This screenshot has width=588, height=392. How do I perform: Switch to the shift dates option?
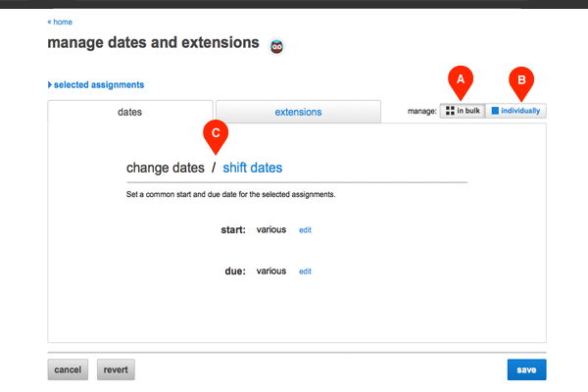[252, 168]
